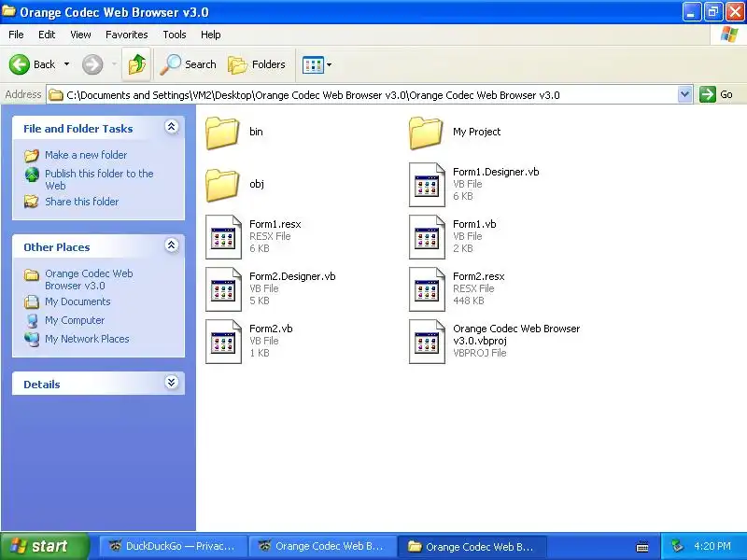
Task: Open the Tools menu
Action: [175, 35]
